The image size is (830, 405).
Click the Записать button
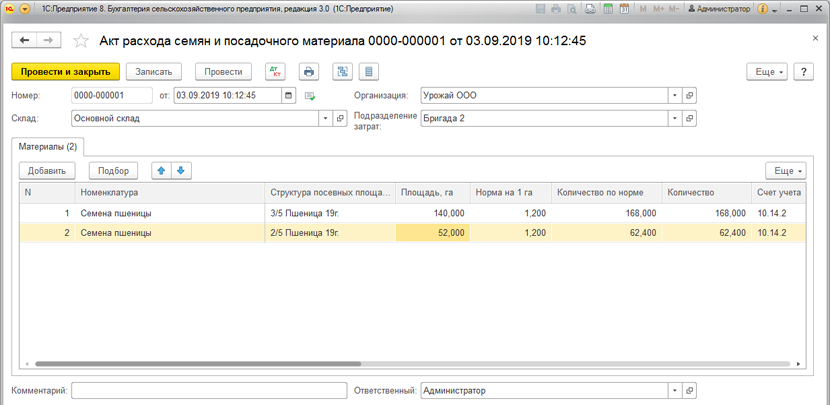pyautogui.click(x=154, y=72)
